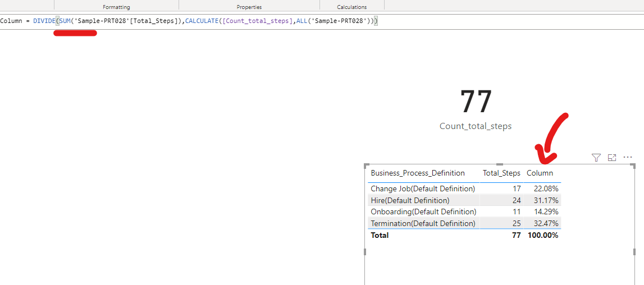The image size is (644, 285).
Task: Click the 32.47% cell
Action: point(546,224)
